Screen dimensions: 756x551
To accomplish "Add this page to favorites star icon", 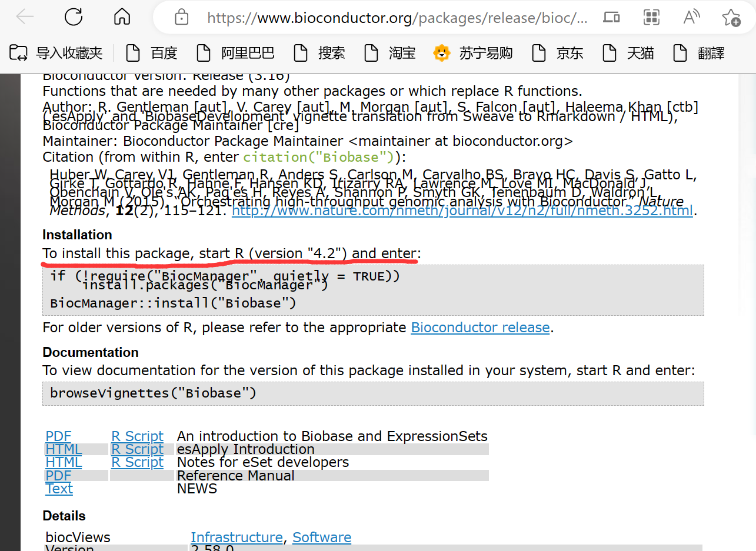I will click(x=731, y=18).
